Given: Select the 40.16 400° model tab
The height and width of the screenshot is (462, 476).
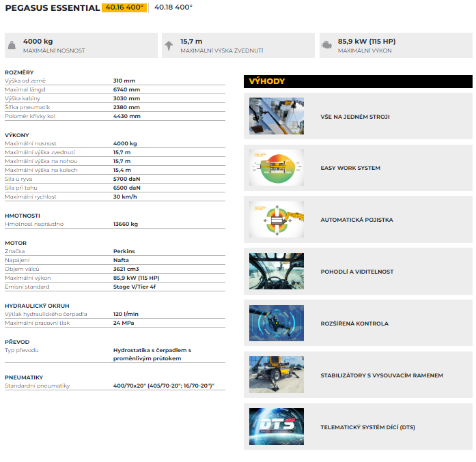Looking at the screenshot, I should point(124,8).
